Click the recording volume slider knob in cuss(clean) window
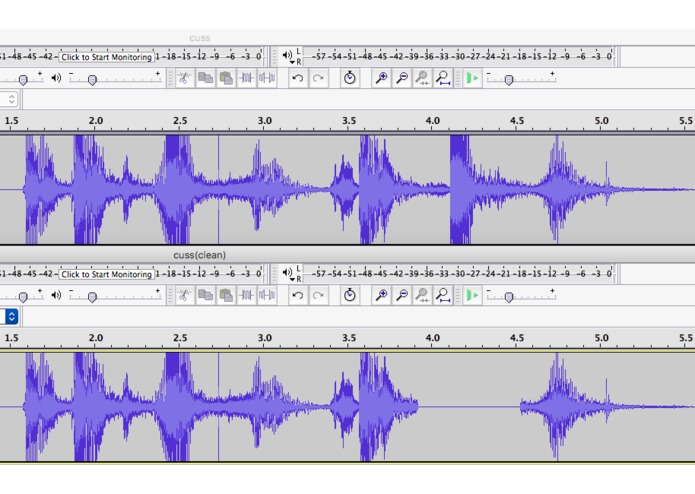695x494 pixels. 23,297
